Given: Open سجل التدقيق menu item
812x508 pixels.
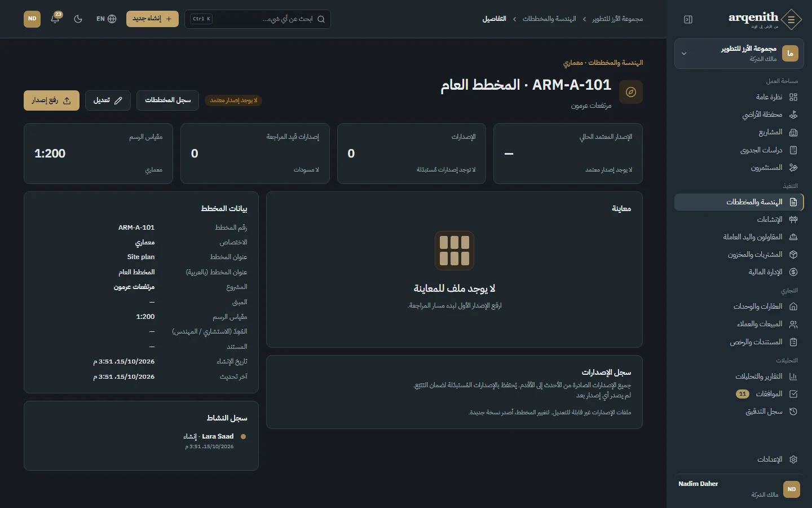Looking at the screenshot, I should click(739, 411).
